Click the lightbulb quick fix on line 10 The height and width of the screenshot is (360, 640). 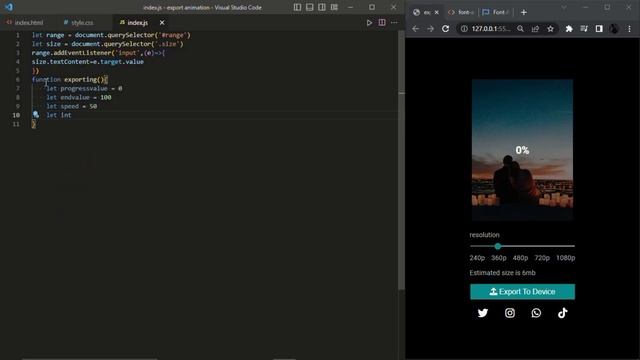tap(36, 115)
